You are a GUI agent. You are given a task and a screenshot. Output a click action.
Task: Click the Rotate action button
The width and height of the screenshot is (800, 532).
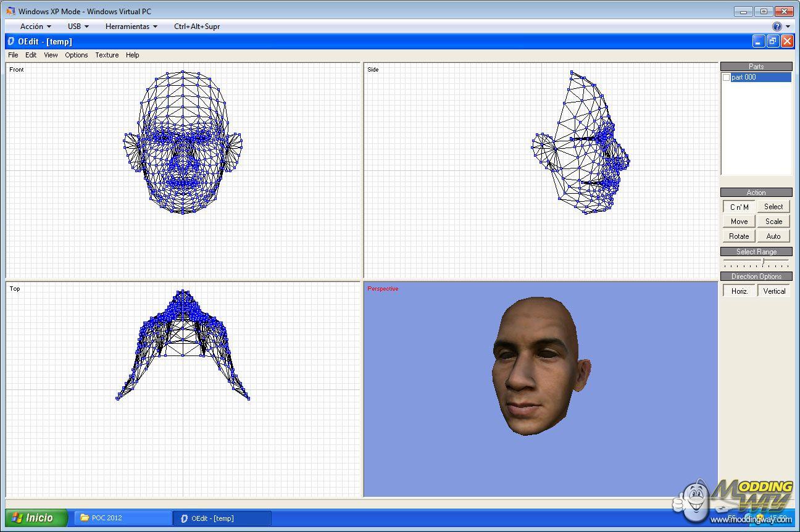739,236
